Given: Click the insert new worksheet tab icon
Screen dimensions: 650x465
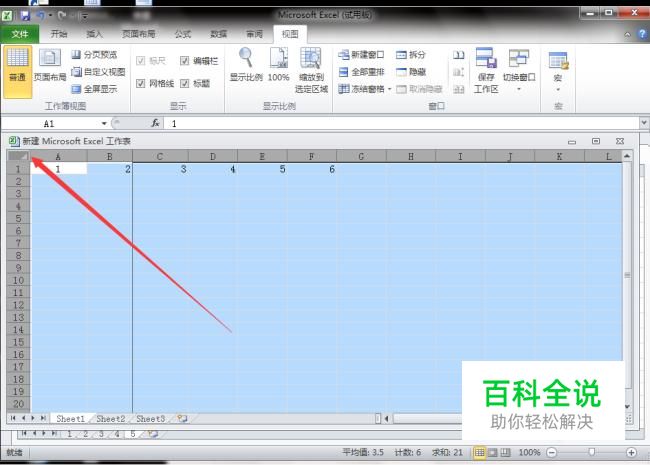Looking at the screenshot, I should click(x=182, y=419).
